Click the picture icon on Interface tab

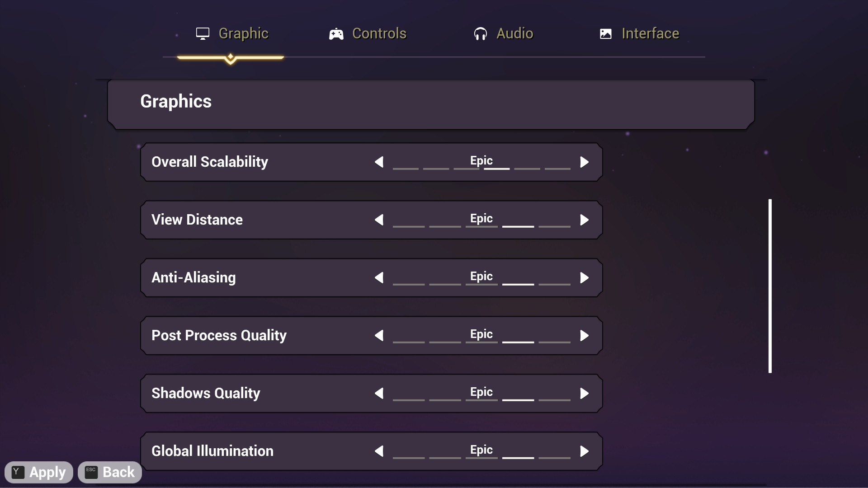click(x=606, y=34)
